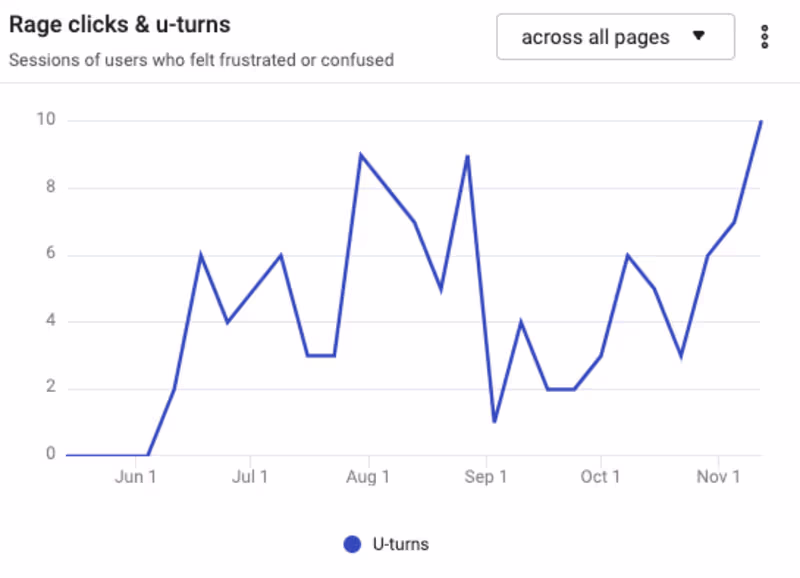Screen dimensions: 800x578
Task: Click the "Jul 1" x-axis label
Action: [x=248, y=477]
